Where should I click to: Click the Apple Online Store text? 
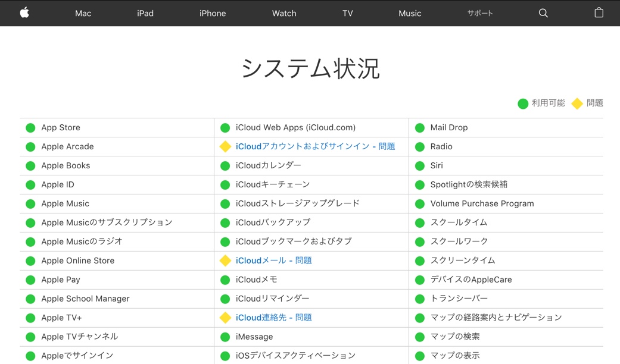pos(78,261)
